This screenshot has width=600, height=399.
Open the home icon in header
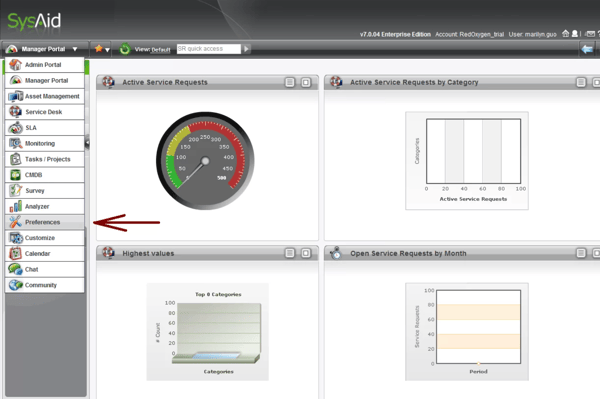coord(566,34)
